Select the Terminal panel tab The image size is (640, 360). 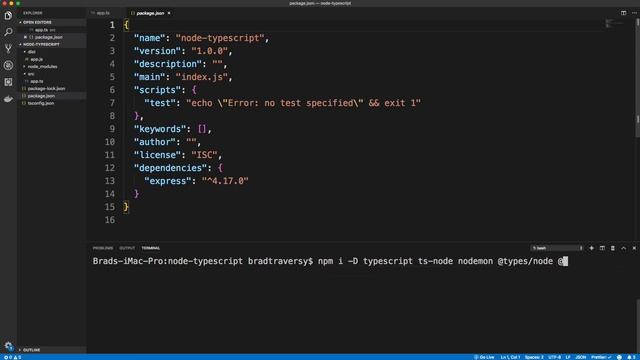click(x=151, y=248)
